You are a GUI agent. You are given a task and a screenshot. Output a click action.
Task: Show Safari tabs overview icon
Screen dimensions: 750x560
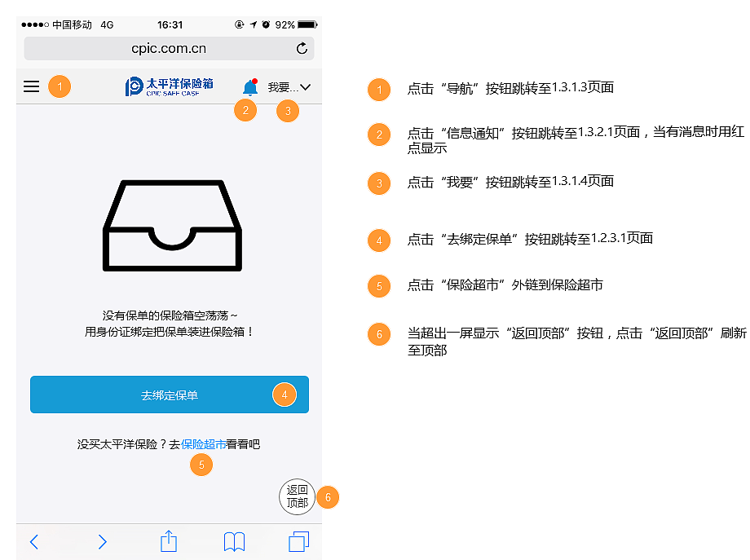tap(299, 541)
